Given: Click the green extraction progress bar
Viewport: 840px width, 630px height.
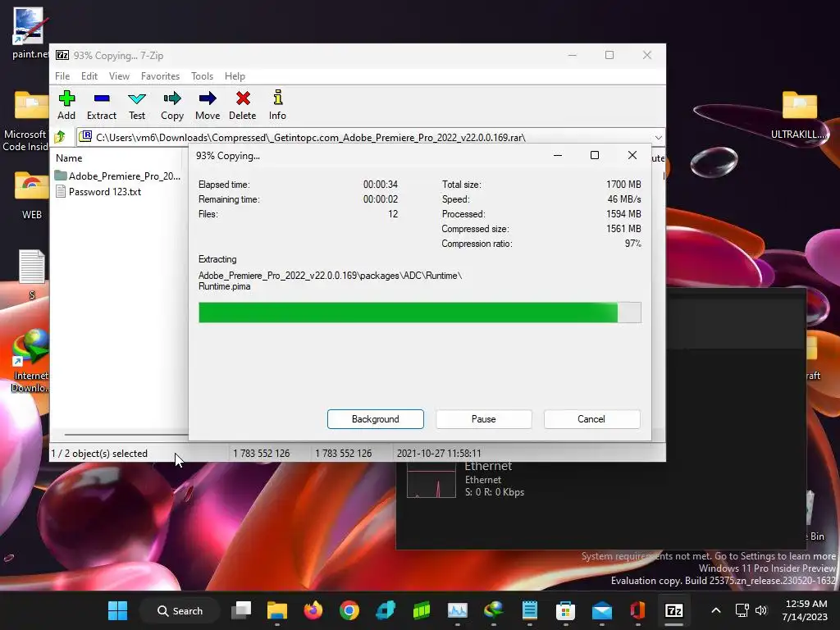Looking at the screenshot, I should tap(419, 313).
